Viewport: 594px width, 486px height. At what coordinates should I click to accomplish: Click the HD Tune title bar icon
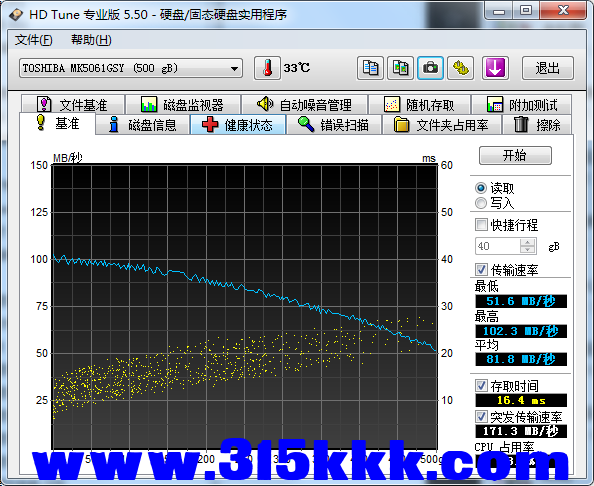point(16,14)
